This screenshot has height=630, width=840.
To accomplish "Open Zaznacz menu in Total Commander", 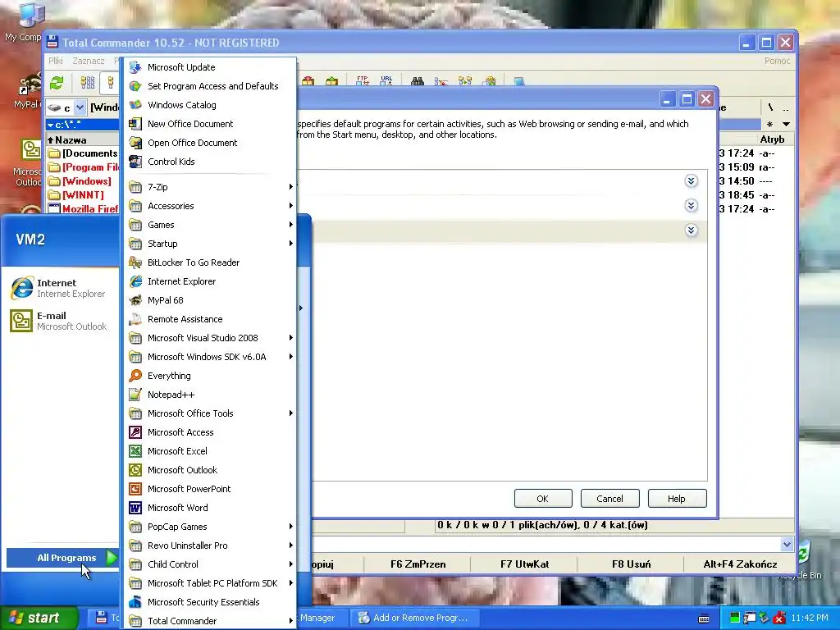I will (89, 61).
